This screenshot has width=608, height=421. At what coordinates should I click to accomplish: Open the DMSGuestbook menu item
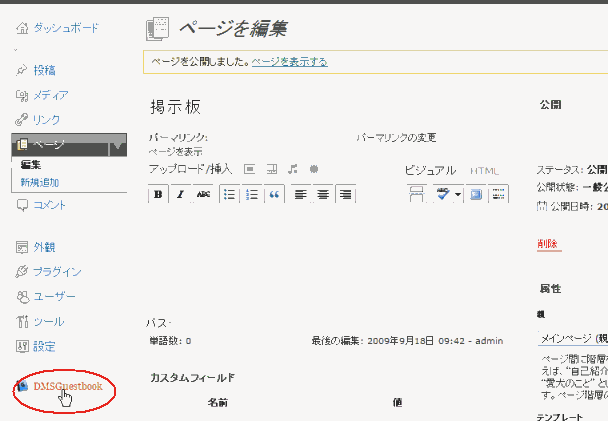pyautogui.click(x=68, y=386)
